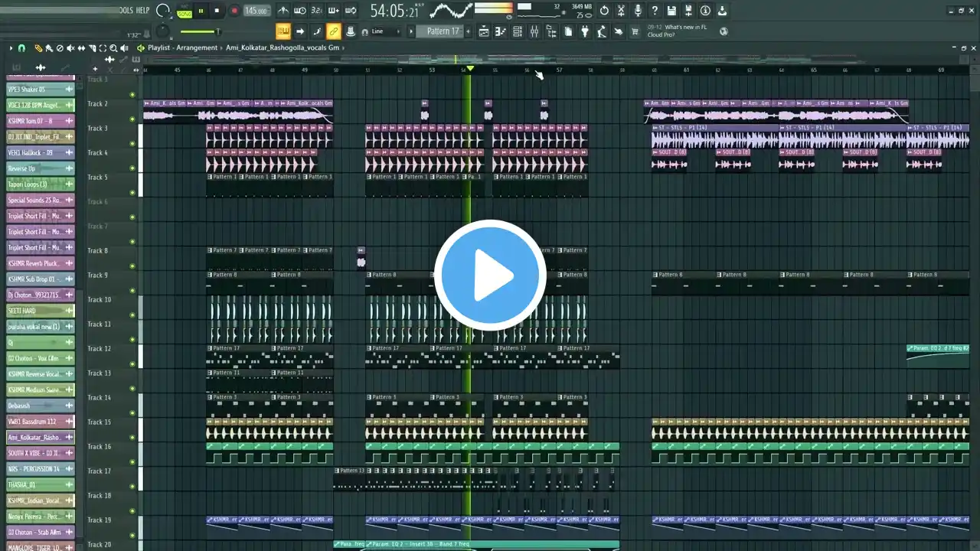Viewport: 980px width, 551px height.
Task: Mute Track 5 with its green dot
Action: [x=132, y=193]
